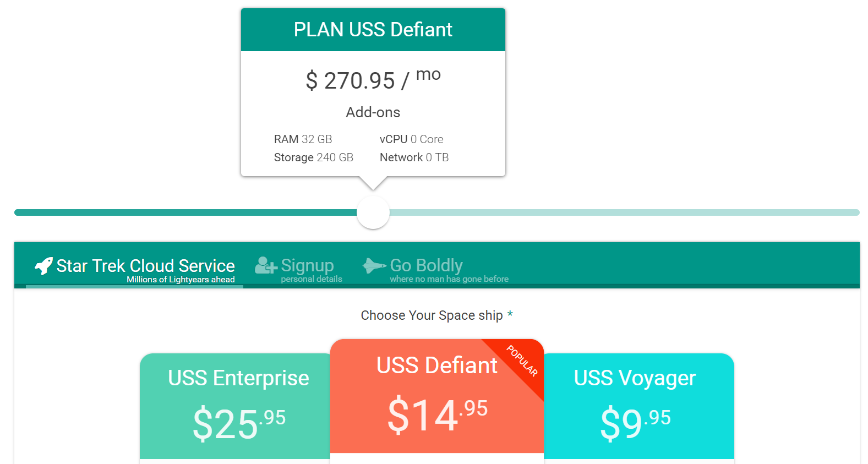This screenshot has width=868, height=464.
Task: Click the rocket icon beside Star Trek Cloud Service
Action: click(43, 266)
